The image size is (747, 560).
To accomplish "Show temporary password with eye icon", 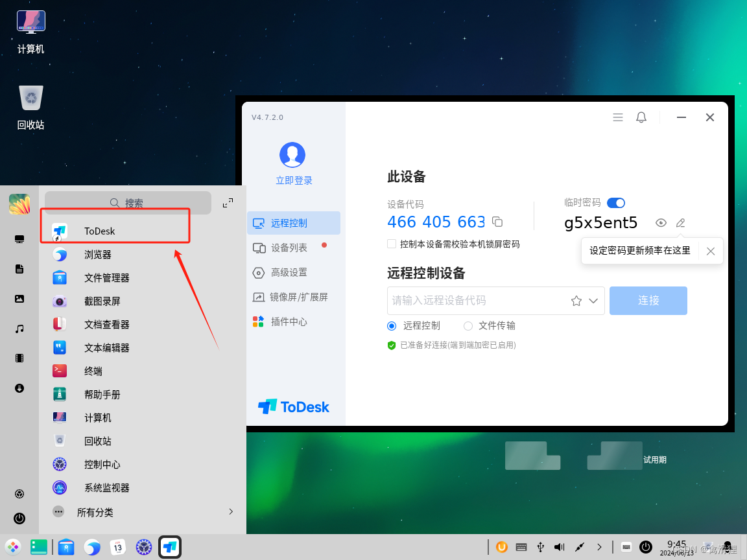I will pyautogui.click(x=661, y=223).
